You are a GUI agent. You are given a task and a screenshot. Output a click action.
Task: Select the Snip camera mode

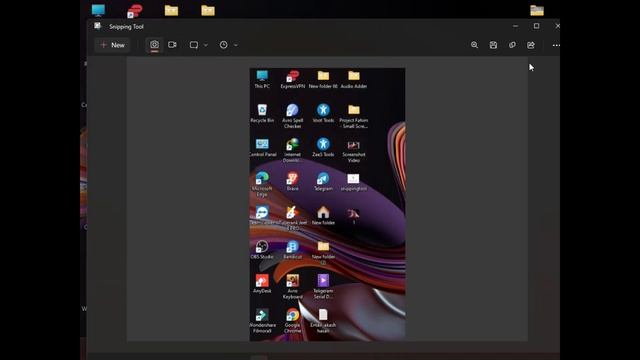coord(154,45)
